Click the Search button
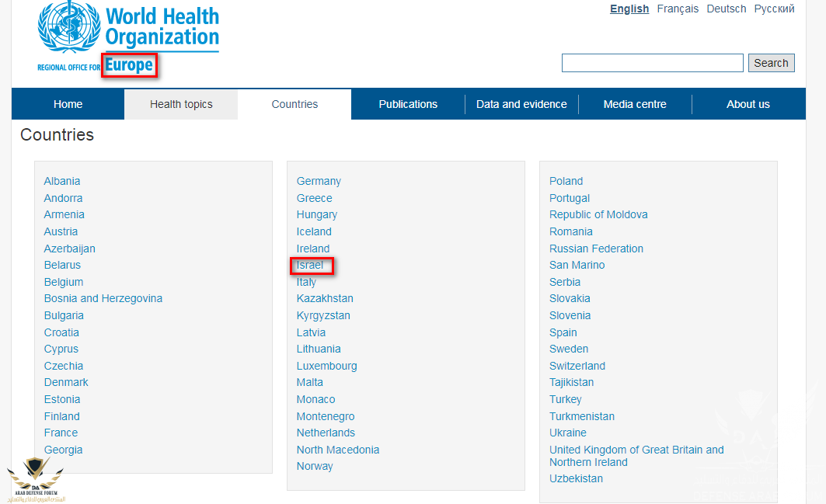This screenshot has height=504, width=826. [771, 63]
